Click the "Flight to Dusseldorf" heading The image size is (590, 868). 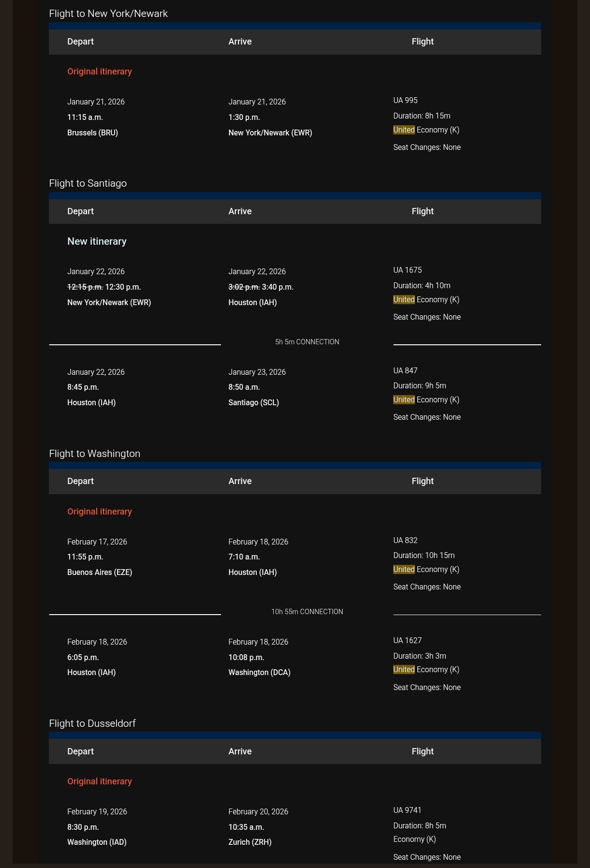[92, 723]
